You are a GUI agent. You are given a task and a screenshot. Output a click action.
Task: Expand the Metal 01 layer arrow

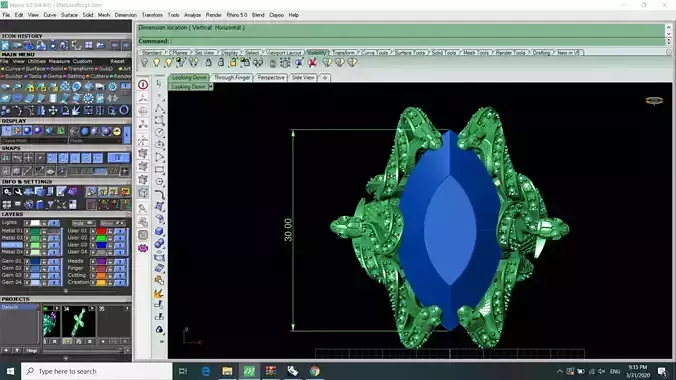click(27, 232)
